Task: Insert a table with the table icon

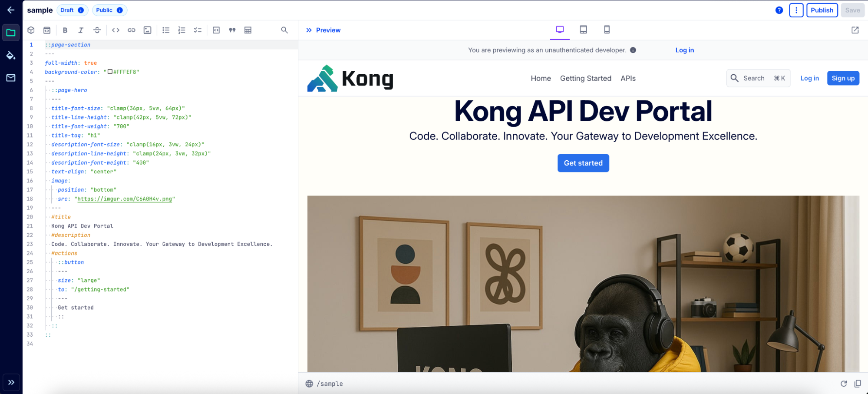Action: [248, 30]
